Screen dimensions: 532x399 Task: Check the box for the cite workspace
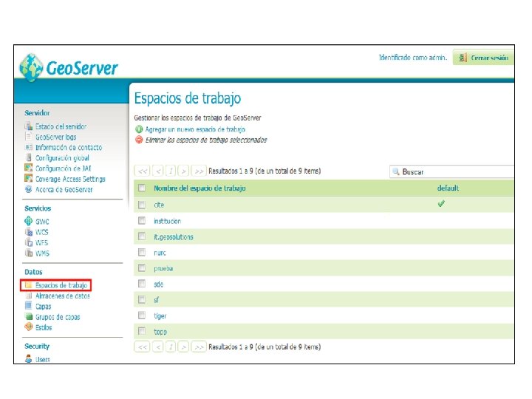[142, 205]
